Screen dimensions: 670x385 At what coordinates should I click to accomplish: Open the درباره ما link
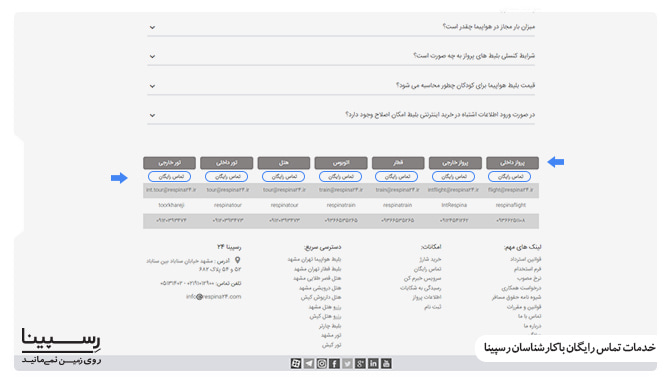pyautogui.click(x=532, y=326)
